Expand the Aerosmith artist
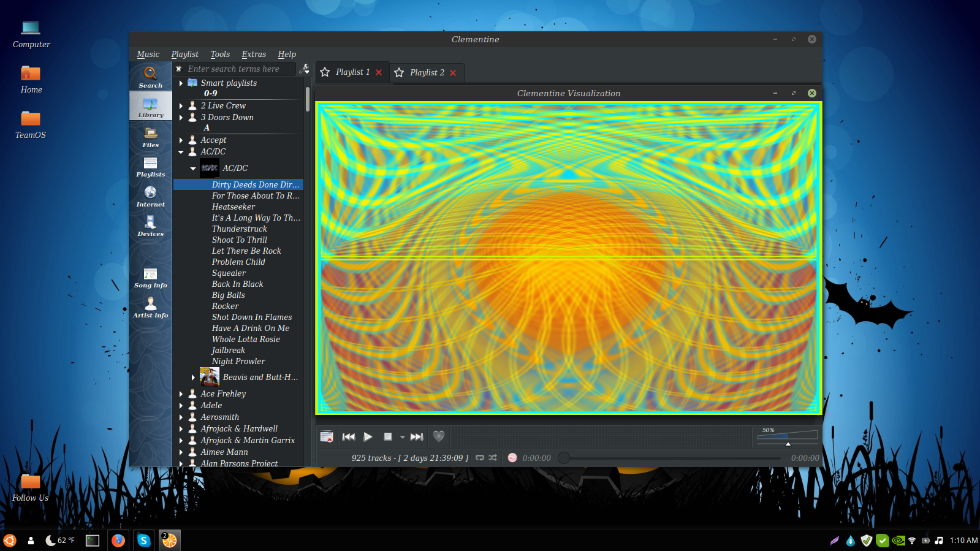 [x=181, y=417]
